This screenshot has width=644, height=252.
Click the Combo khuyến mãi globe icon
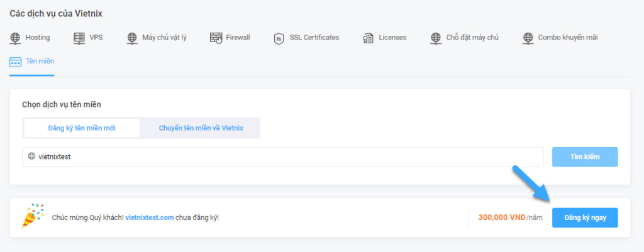[528, 38]
